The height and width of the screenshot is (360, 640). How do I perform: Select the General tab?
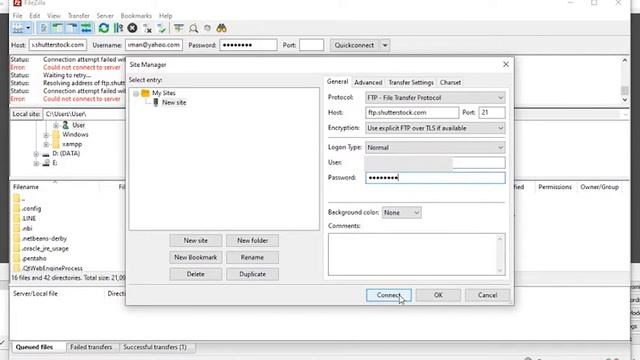click(x=338, y=82)
